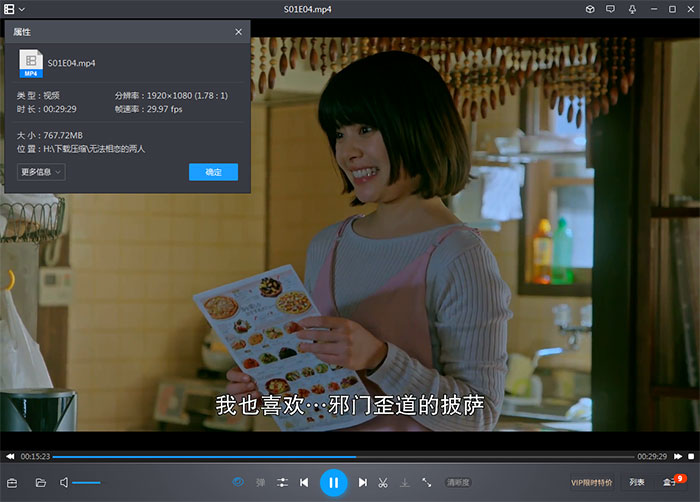Screen dimensions: 700x502
Task: Click the current time 00:15:23 label
Action: click(35, 456)
